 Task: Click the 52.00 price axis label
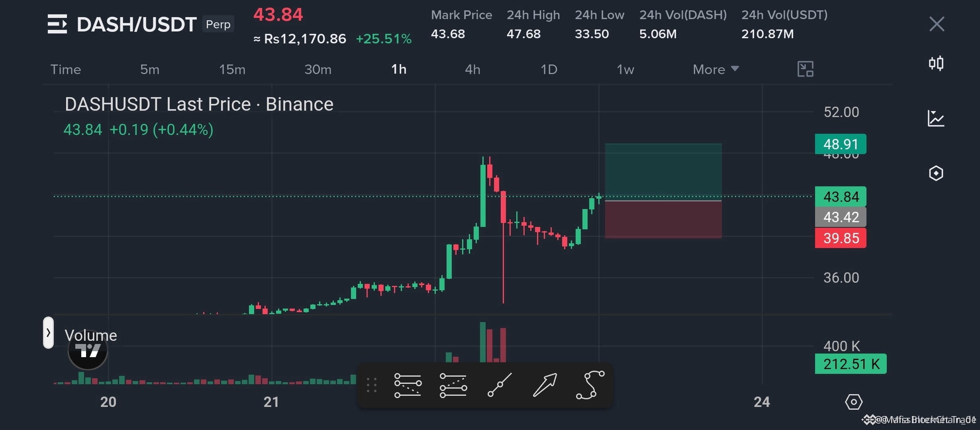[x=841, y=112]
